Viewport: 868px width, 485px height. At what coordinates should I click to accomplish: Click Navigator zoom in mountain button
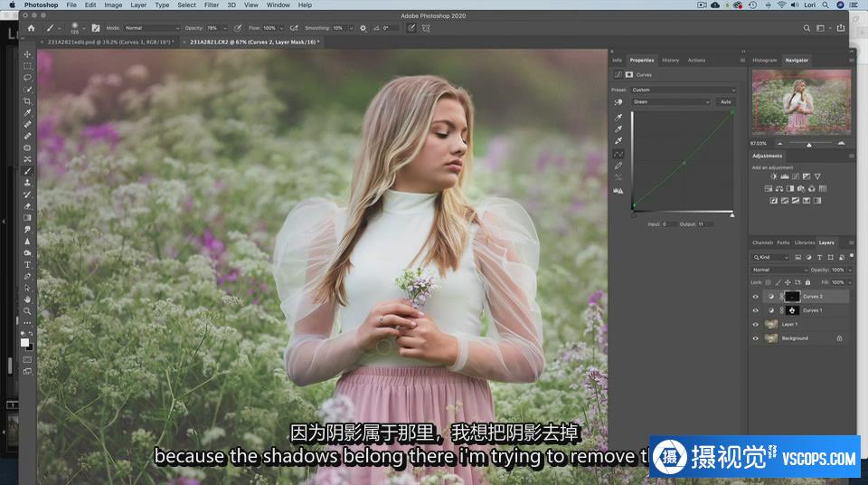841,144
